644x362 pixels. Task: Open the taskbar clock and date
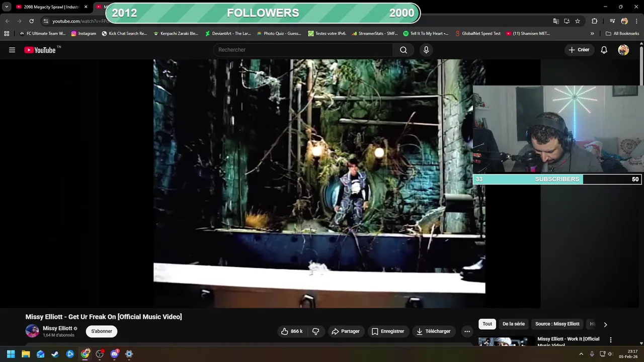[x=628, y=354]
